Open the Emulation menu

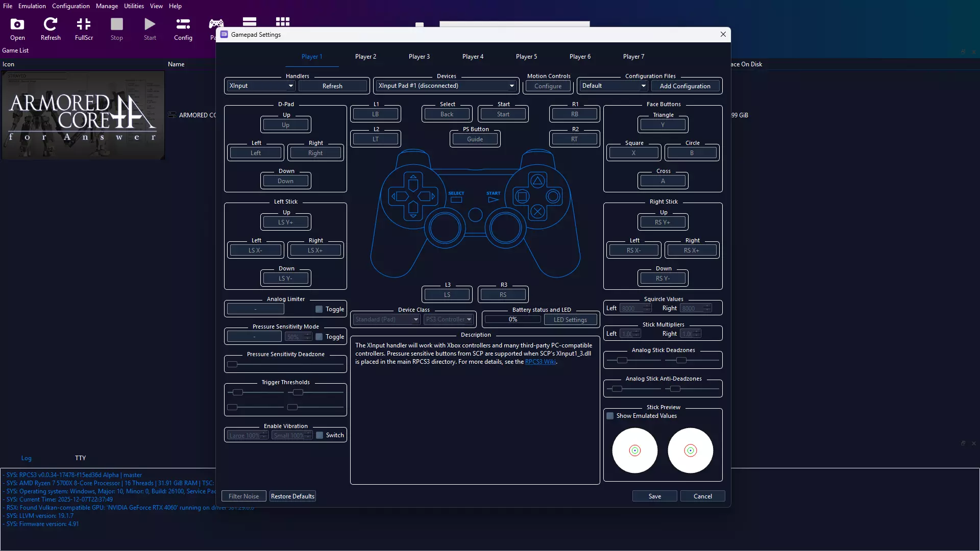32,6
